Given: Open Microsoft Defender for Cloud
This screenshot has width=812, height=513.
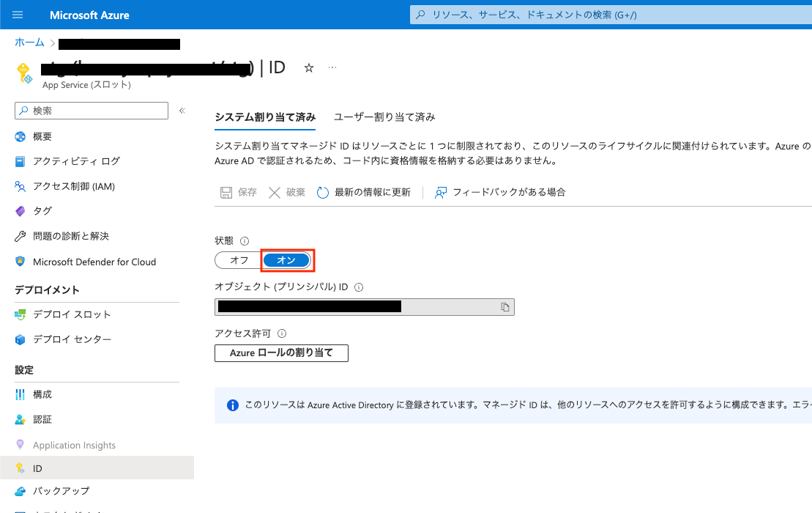Looking at the screenshot, I should tap(94, 262).
